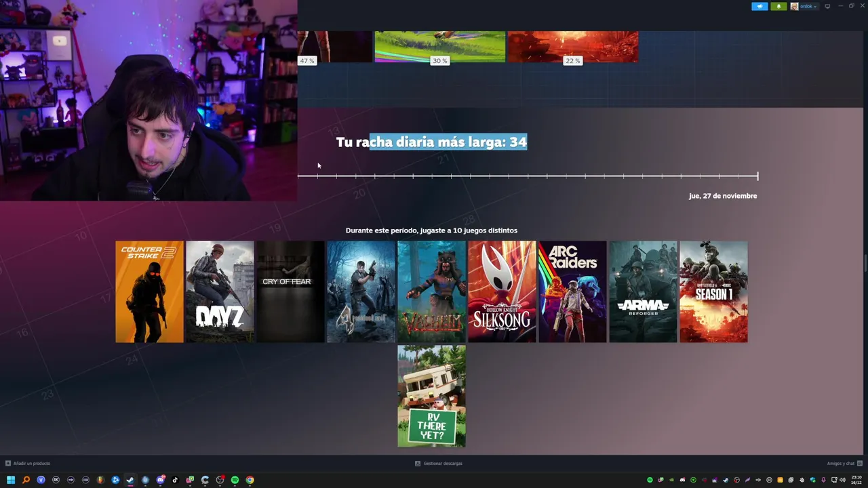Viewport: 868px width, 488px height.
Task: Click the 'Añadir un producto' button
Action: (28, 464)
